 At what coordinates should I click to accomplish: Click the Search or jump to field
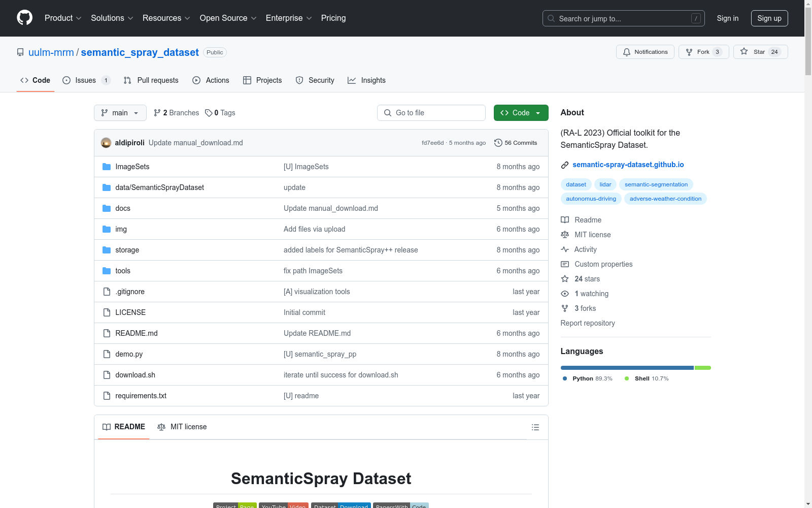(624, 18)
